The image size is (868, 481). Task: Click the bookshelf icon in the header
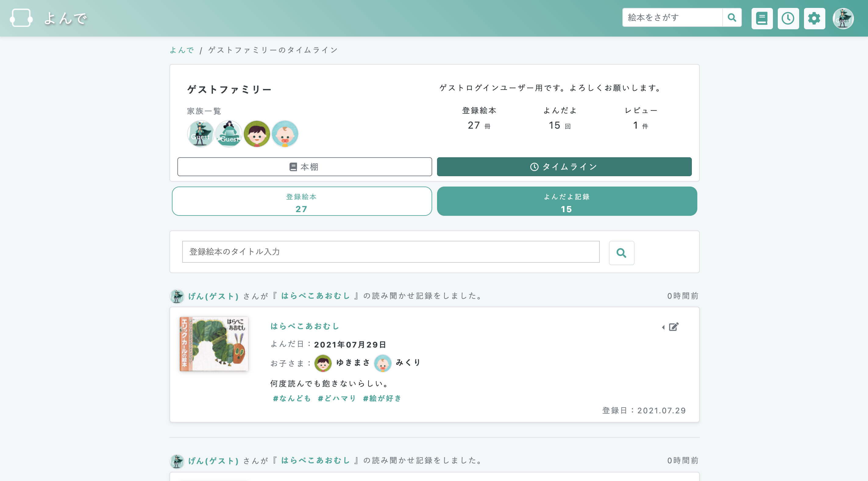click(x=762, y=19)
